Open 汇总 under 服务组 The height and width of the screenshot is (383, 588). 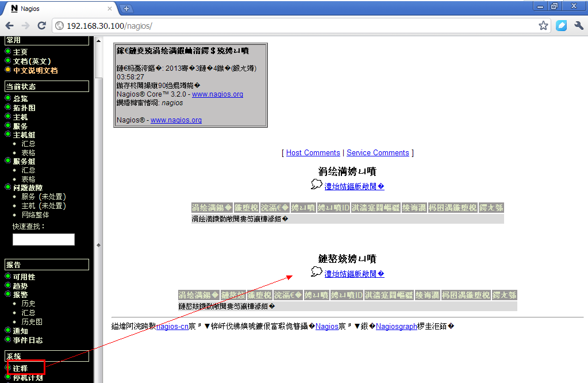click(x=28, y=170)
